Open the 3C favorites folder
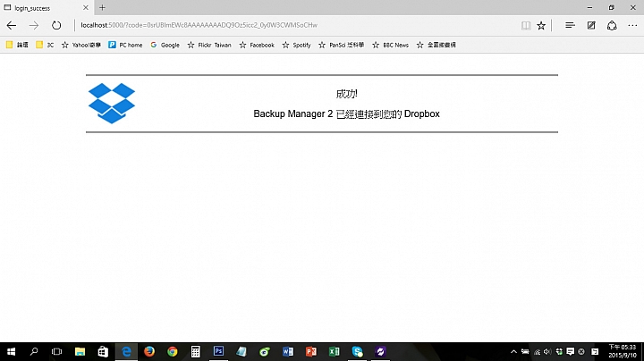Image resolution: width=644 pixels, height=361 pixels. [45, 45]
